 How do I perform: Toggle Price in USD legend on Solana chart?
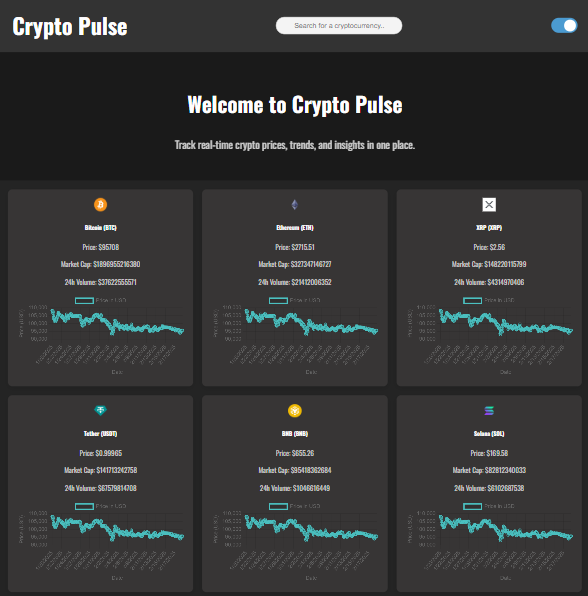489,506
